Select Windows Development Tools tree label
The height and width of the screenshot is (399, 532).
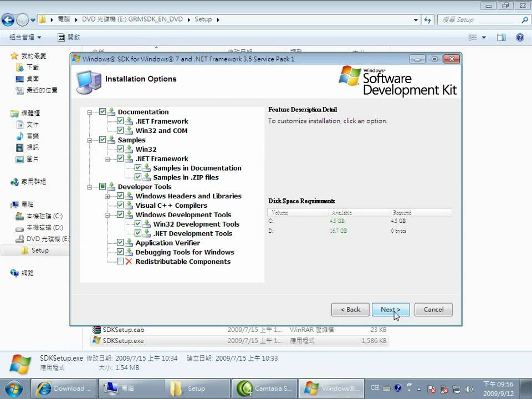coord(183,215)
